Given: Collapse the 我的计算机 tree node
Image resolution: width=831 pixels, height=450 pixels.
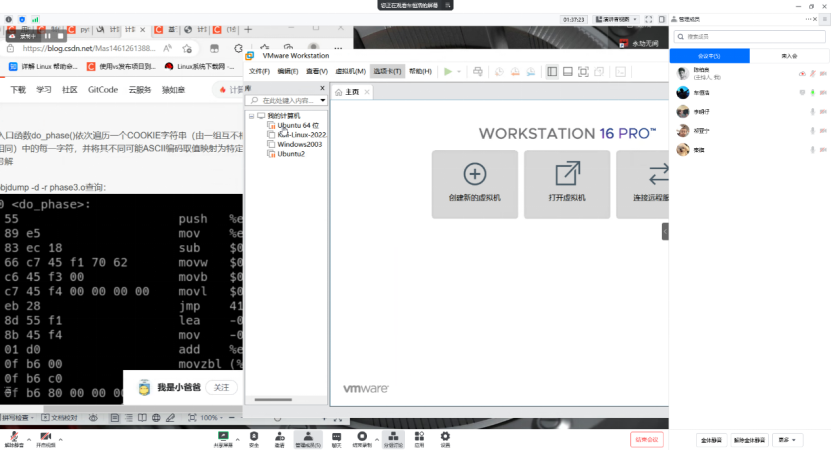Looking at the screenshot, I should 252,116.
